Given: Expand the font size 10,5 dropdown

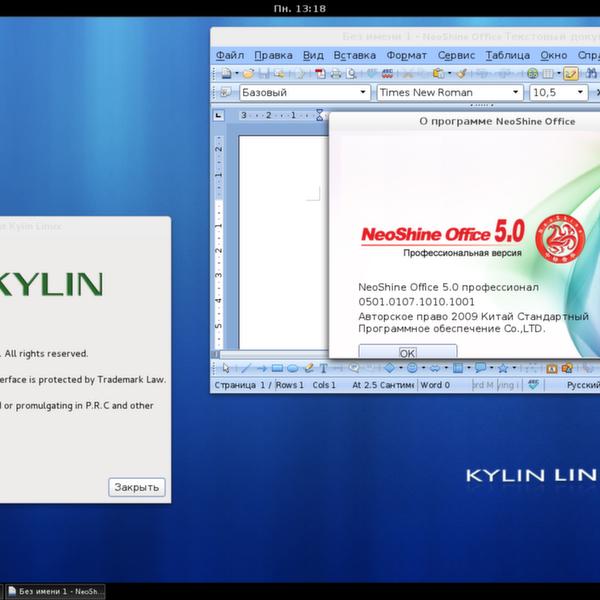Looking at the screenshot, I should [579, 92].
